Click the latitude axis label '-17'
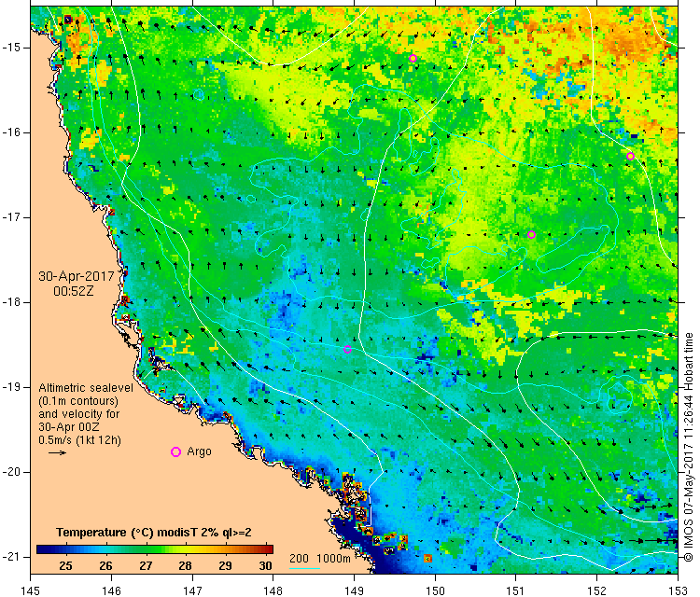 (10, 217)
